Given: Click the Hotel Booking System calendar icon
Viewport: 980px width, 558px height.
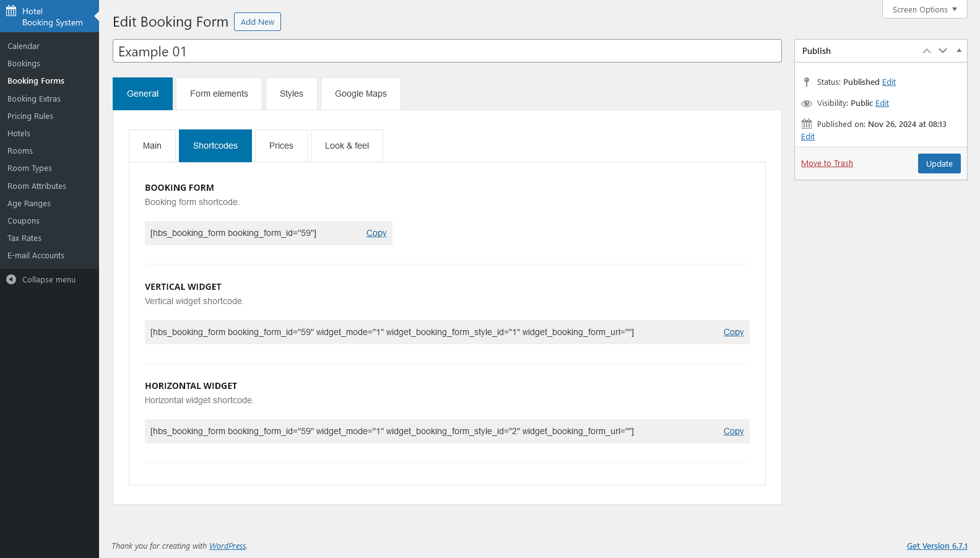Looking at the screenshot, I should pyautogui.click(x=11, y=11).
